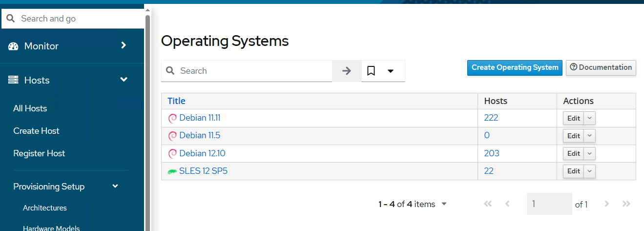Select Architectures in the sidebar

click(x=45, y=208)
